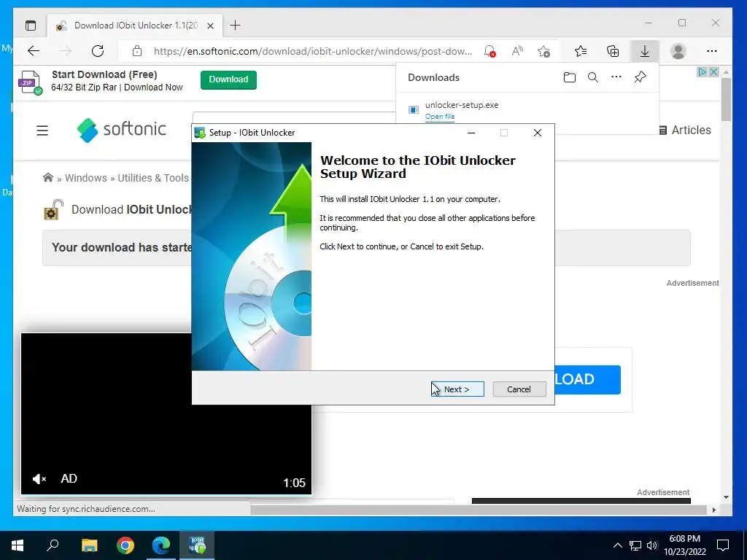Close the top banner ad
The image size is (747, 560).
pos(713,72)
